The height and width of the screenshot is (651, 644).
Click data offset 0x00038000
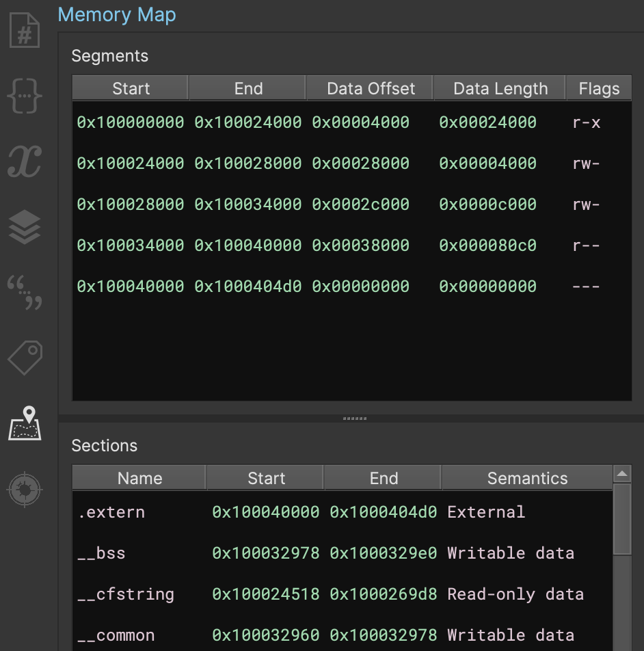click(x=360, y=245)
